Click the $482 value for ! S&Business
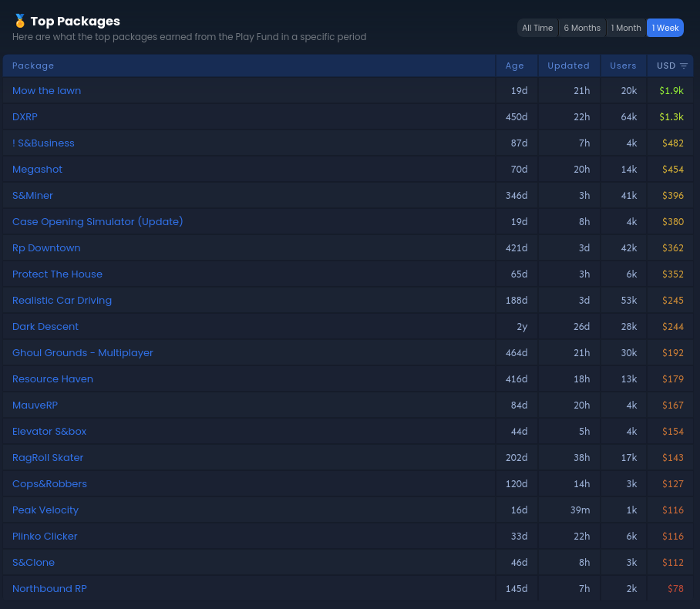This screenshot has width=700, height=609. tap(673, 143)
